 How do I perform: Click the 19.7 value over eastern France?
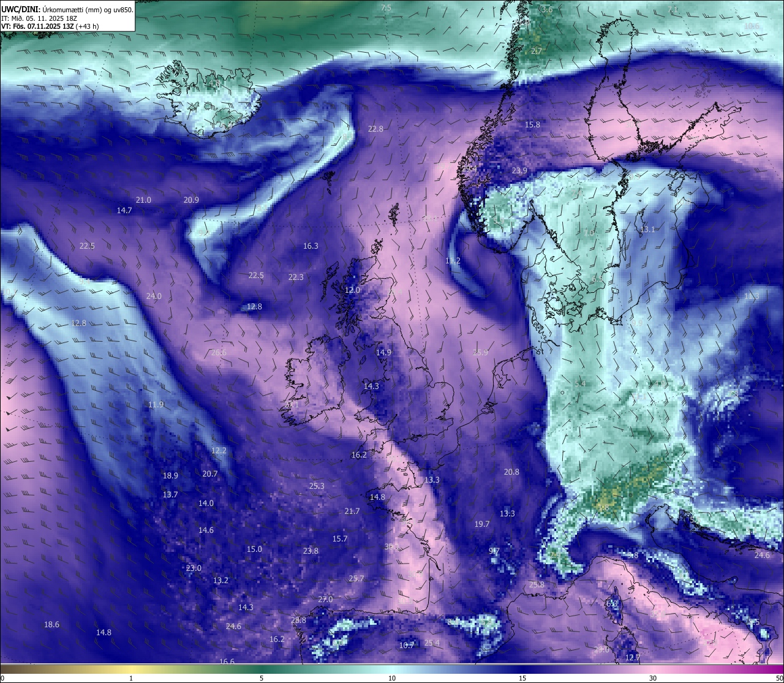pyautogui.click(x=482, y=524)
